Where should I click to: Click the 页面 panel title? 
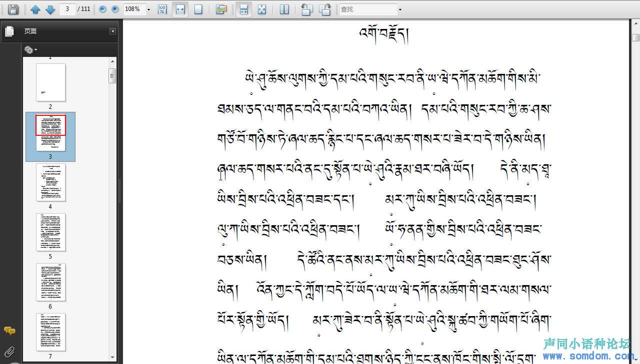[30, 31]
